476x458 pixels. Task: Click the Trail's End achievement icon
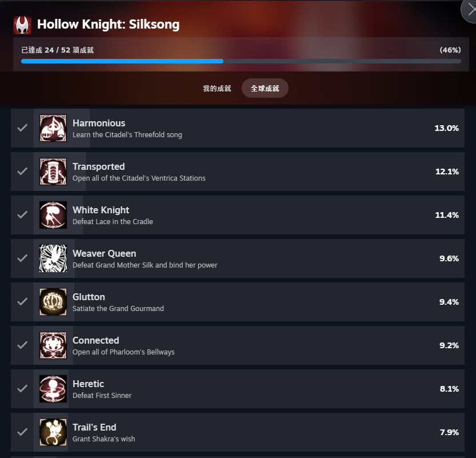pyautogui.click(x=53, y=432)
